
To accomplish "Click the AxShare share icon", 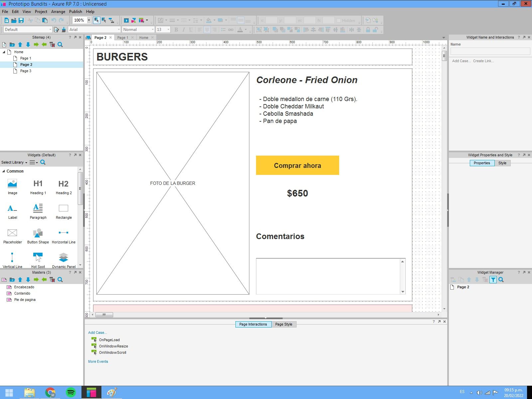I will 134,20.
